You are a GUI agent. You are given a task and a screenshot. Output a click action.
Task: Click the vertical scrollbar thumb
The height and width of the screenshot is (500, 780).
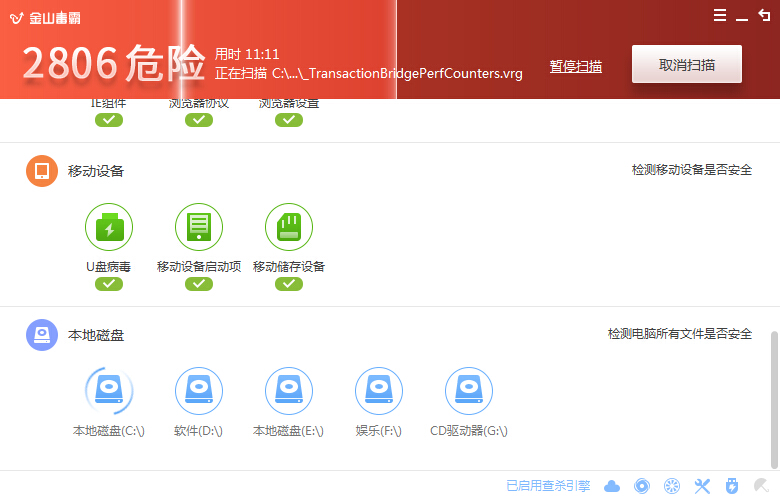pos(774,400)
